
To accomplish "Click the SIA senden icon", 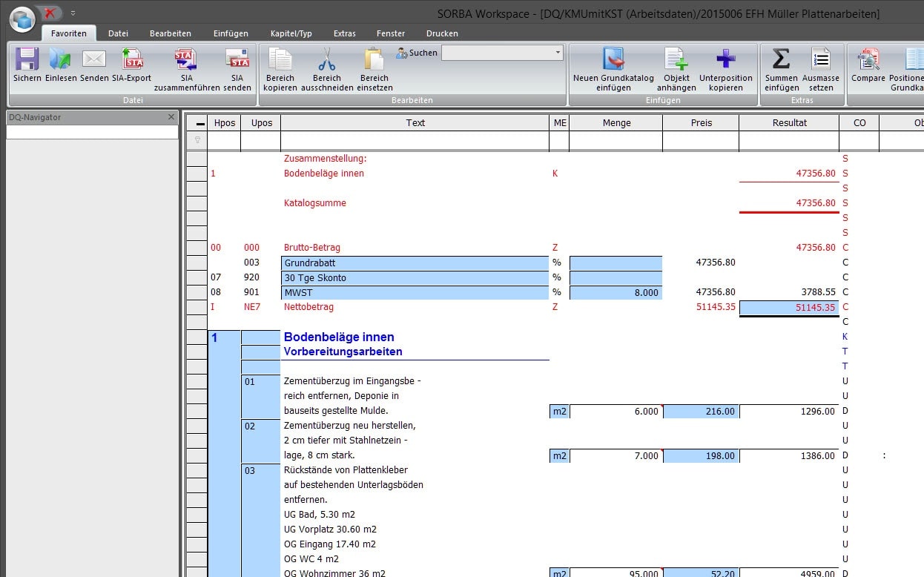I will (x=237, y=59).
